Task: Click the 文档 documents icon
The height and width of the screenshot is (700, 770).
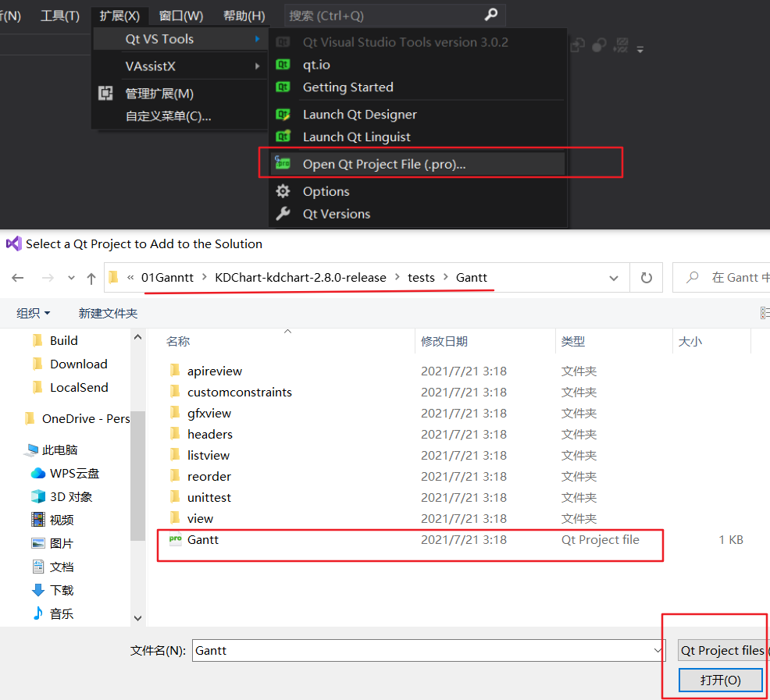Action: [37, 567]
